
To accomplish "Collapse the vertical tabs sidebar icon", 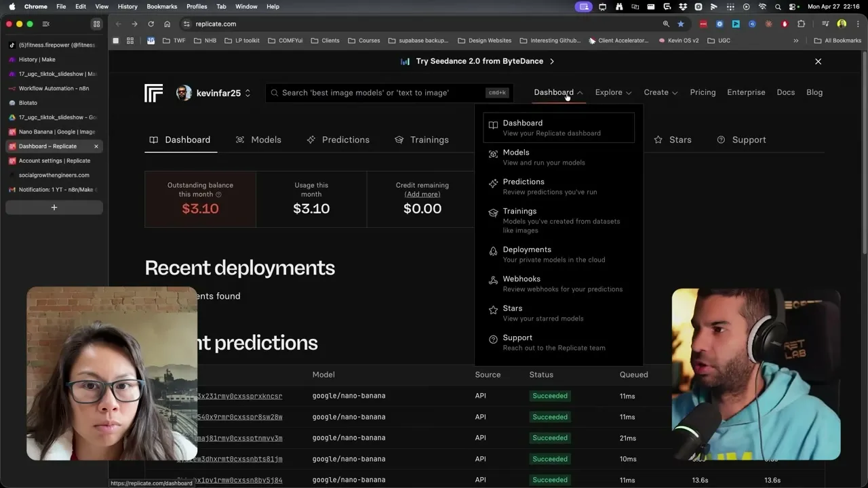I will point(46,24).
